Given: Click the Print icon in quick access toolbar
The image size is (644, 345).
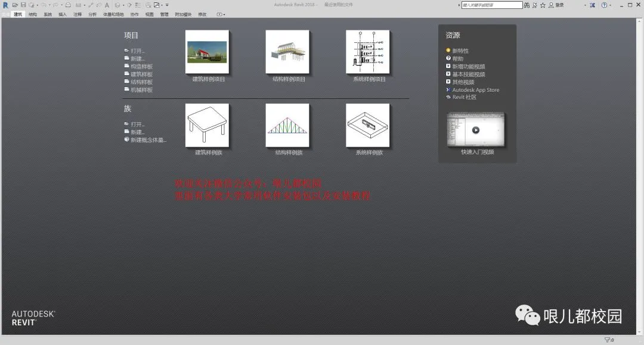Looking at the screenshot, I should point(68,5).
